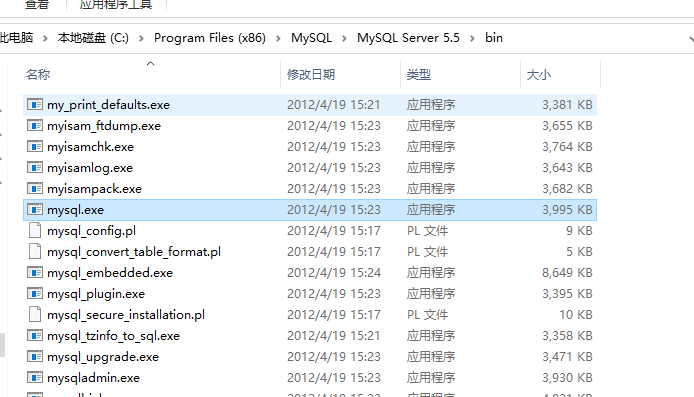Viewport: 694px width, 397px height.
Task: Click the myisam_ftdump.exe file icon
Action: coord(35,126)
